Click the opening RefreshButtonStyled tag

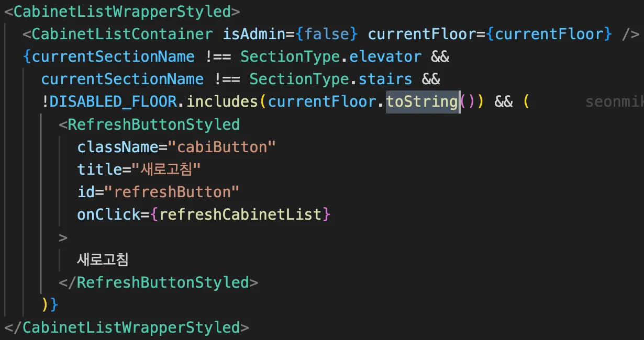tap(149, 124)
